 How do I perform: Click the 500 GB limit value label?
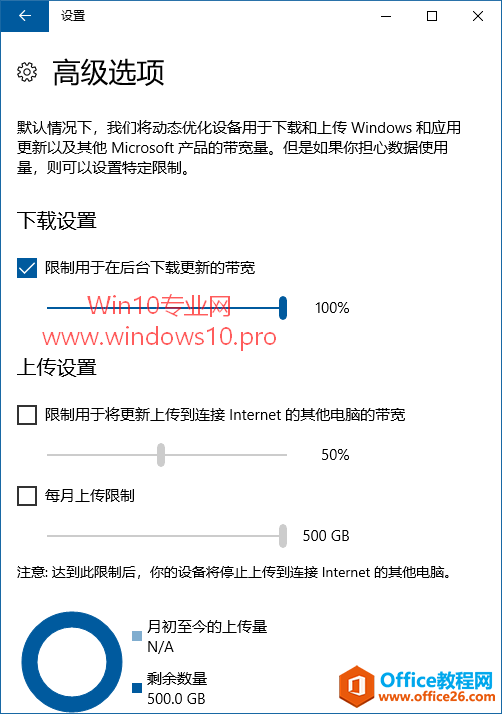326,536
